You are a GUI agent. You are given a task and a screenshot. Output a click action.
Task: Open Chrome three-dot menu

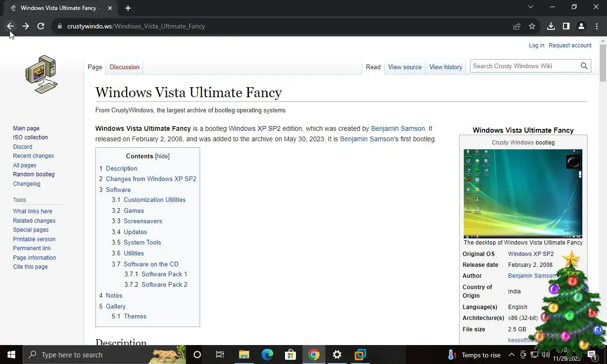coord(597,26)
